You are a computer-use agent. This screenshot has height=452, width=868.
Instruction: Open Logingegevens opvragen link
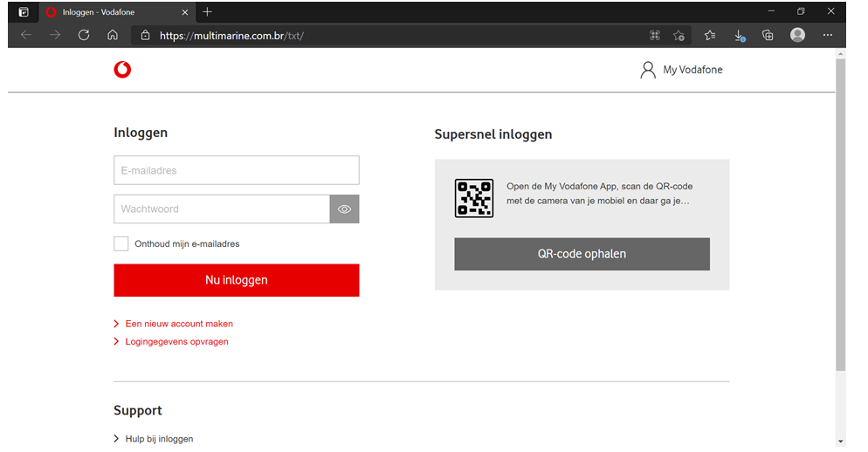pos(176,341)
